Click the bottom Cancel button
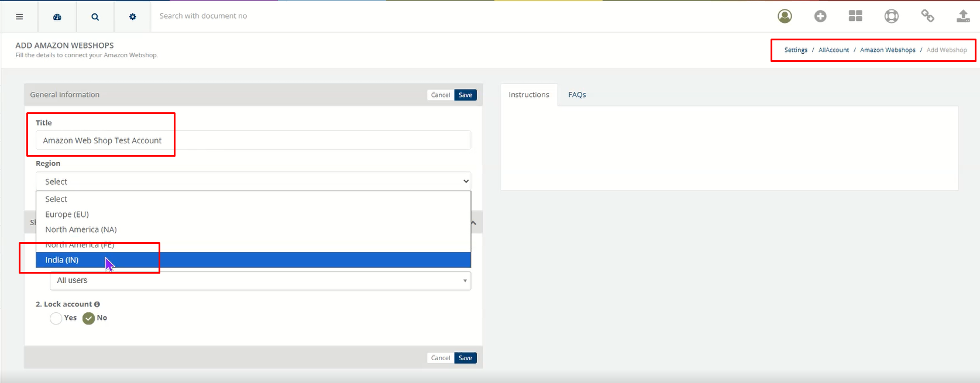Screen dimensions: 980x383 (x=441, y=358)
